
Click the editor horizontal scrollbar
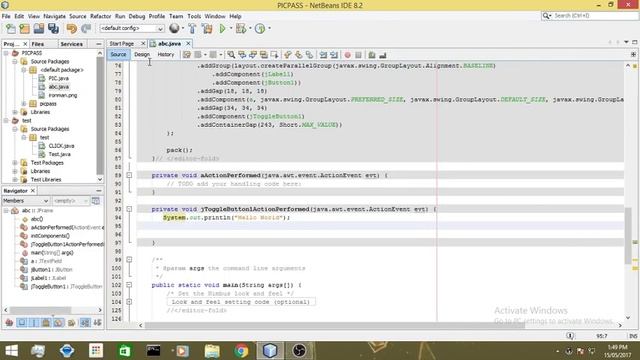[335, 325]
